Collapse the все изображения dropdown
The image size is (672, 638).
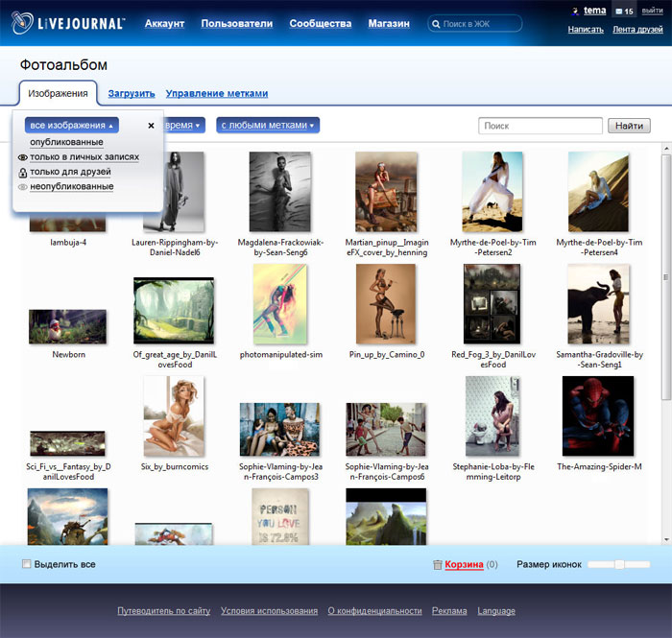tap(71, 125)
